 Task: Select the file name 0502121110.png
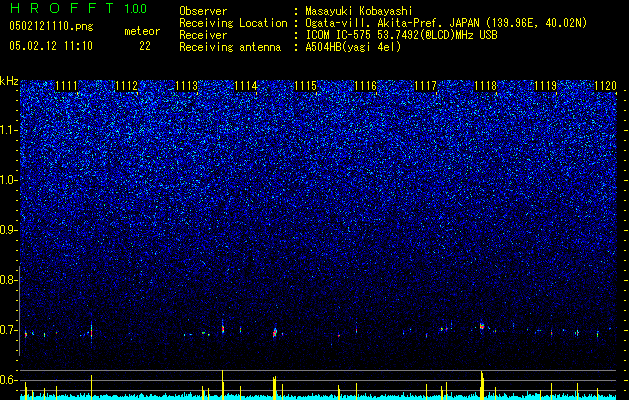point(51,26)
